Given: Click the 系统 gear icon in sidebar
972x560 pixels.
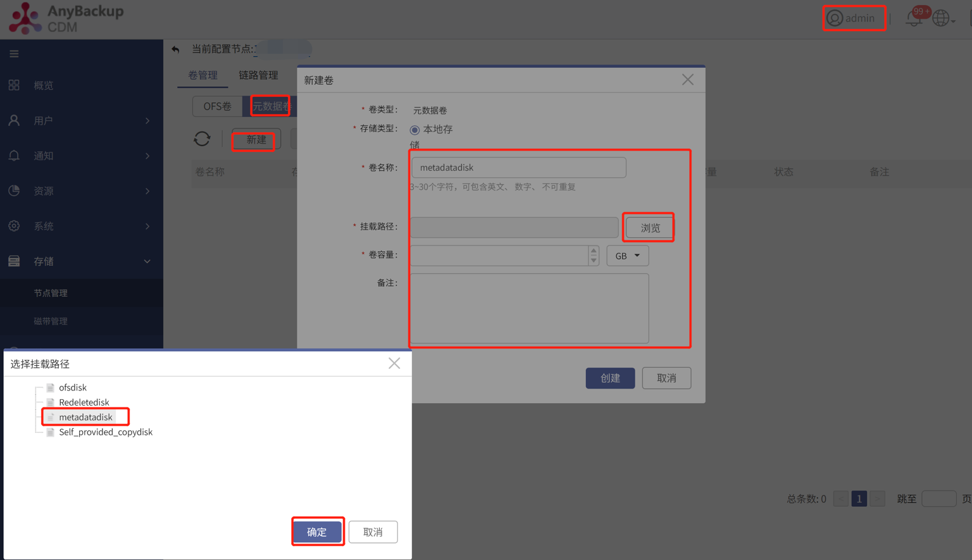Looking at the screenshot, I should coord(14,226).
